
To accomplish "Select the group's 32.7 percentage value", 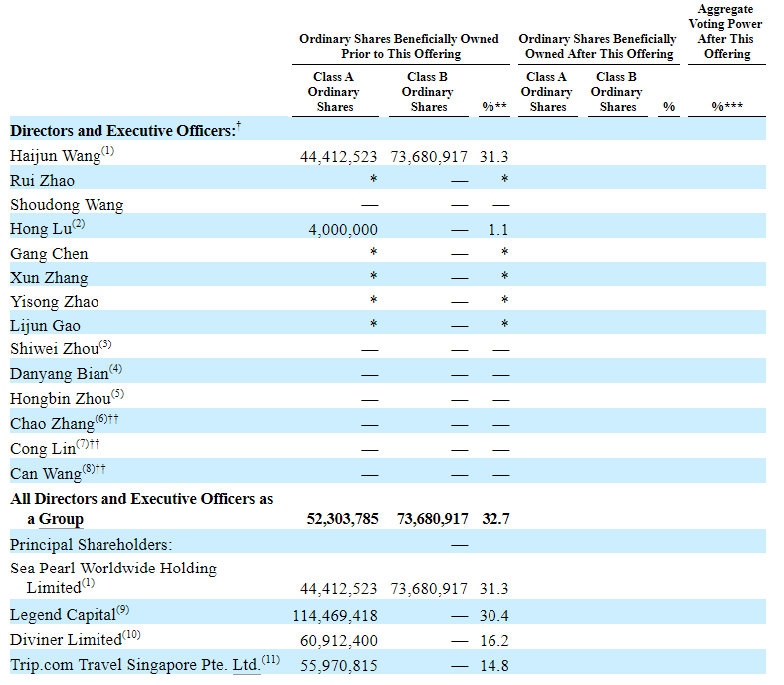I will click(492, 519).
